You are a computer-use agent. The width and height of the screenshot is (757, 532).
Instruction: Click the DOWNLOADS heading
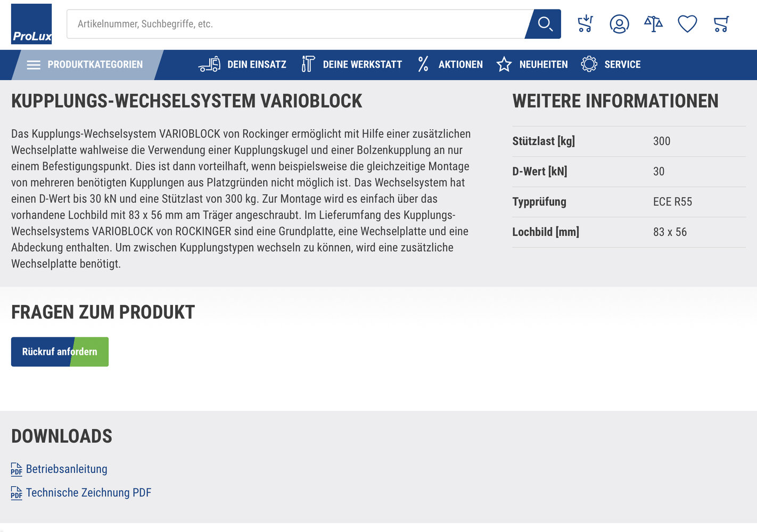tap(62, 436)
